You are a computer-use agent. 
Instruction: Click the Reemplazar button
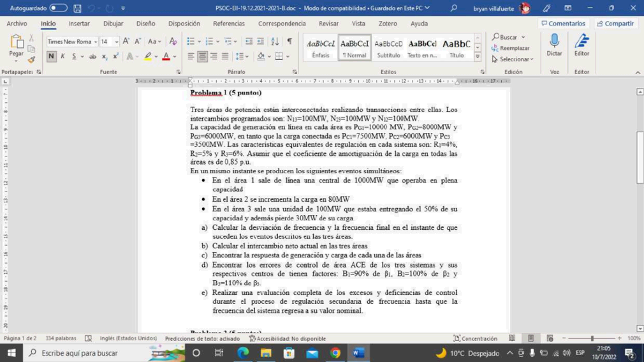[511, 48]
